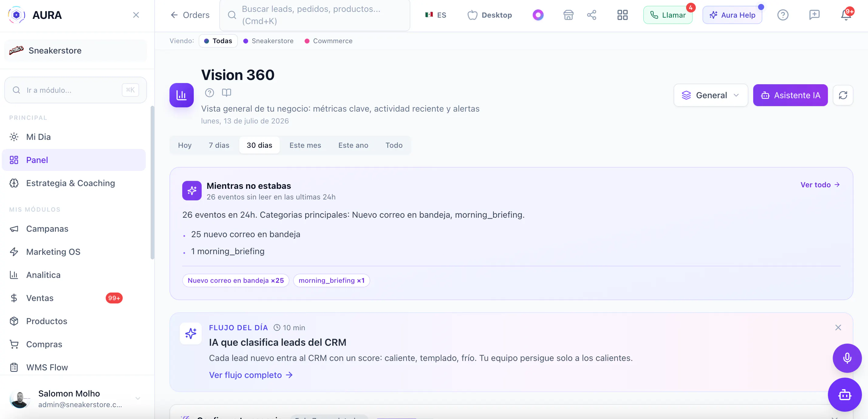Viewport: 868px width, 419px height.
Task: Expand the Salomon Molho account menu
Action: [x=76, y=399]
